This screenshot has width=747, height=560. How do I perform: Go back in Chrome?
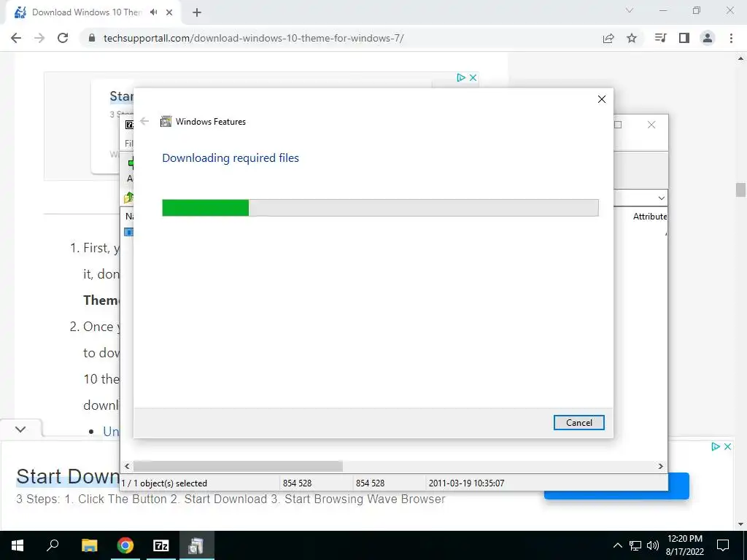click(x=16, y=38)
